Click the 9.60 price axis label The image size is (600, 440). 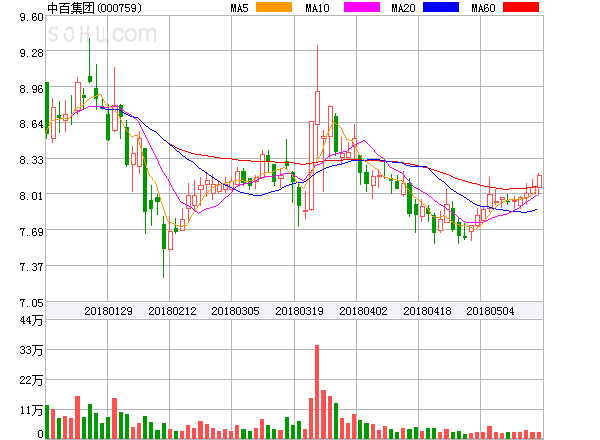click(x=31, y=17)
